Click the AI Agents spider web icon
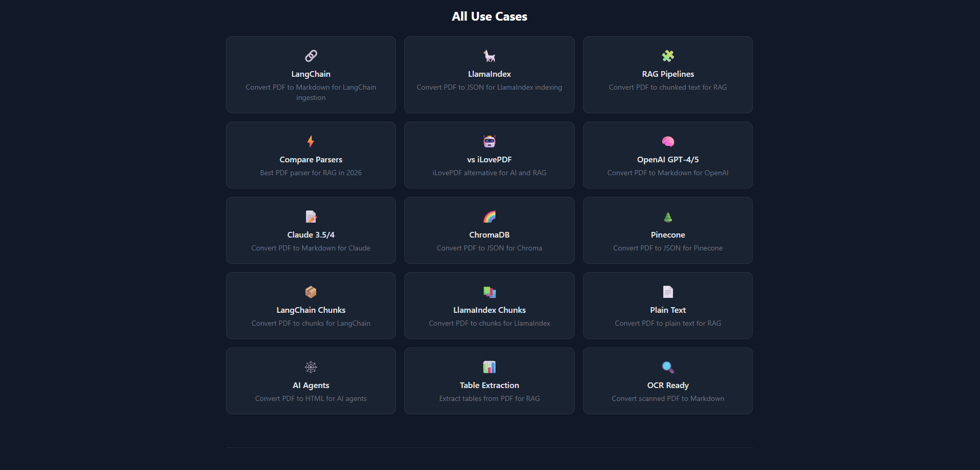This screenshot has height=470, width=980. tap(311, 367)
